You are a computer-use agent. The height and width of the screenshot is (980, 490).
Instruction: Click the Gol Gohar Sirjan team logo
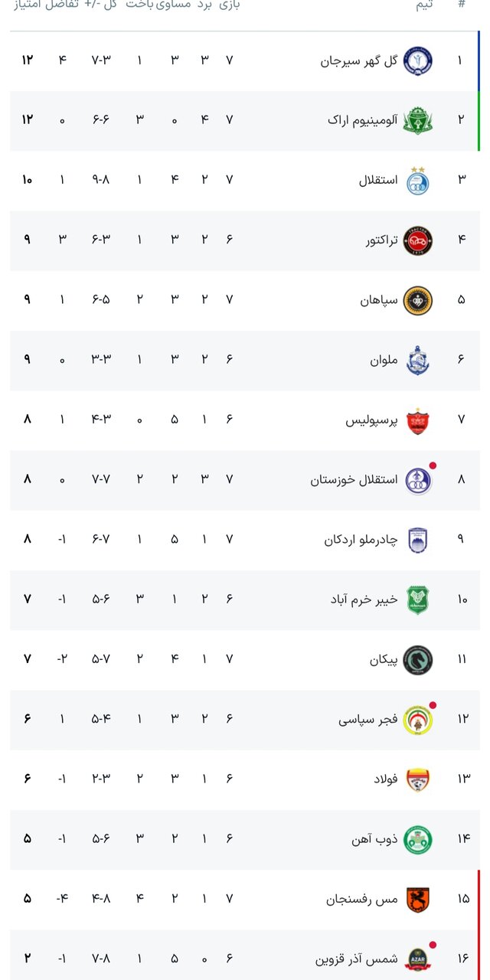click(x=417, y=60)
